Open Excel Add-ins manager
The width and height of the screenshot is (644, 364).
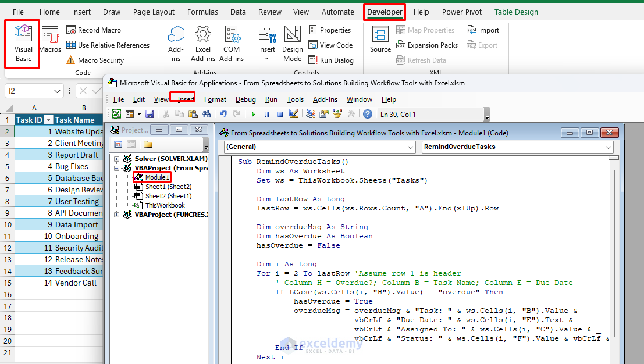point(203,44)
